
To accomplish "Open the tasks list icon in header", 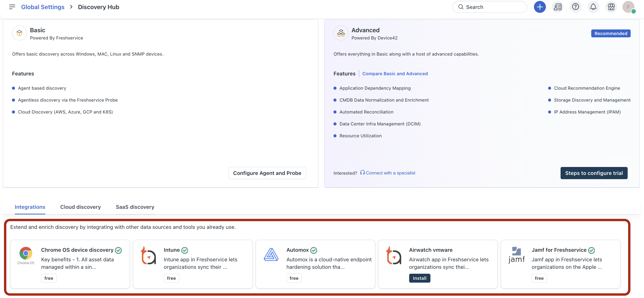I will pos(558,7).
